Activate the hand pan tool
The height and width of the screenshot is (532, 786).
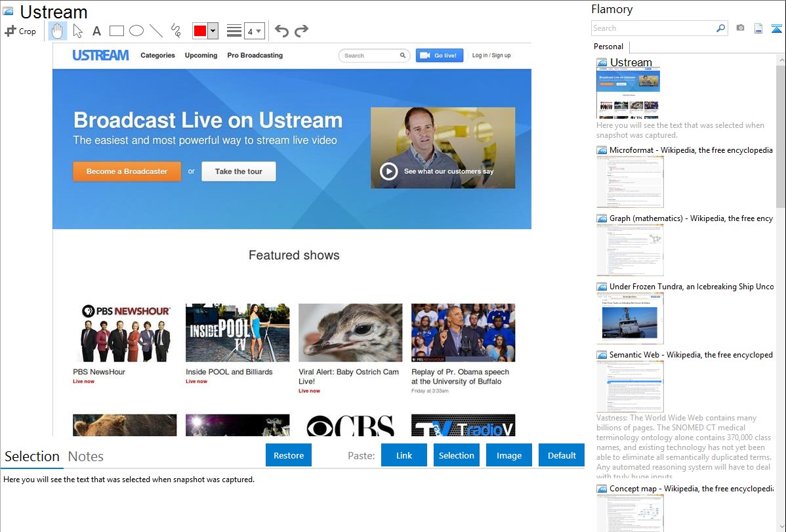tap(58, 31)
